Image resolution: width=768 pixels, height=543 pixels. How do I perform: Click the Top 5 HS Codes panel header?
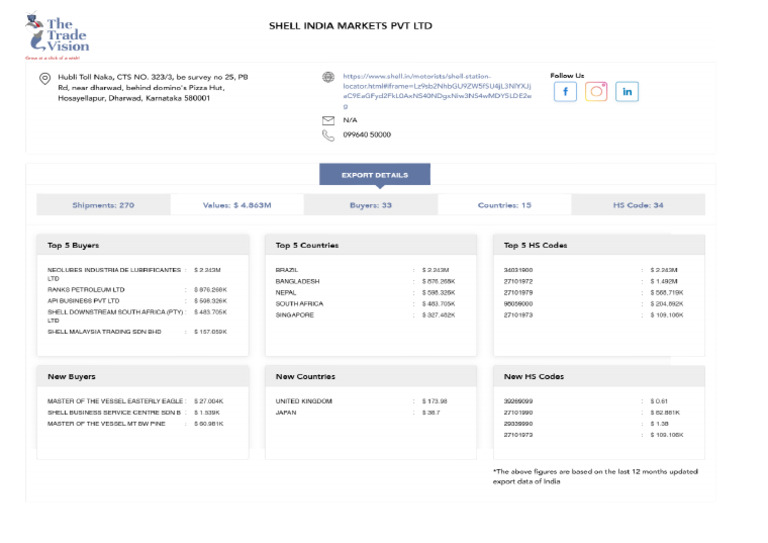point(600,245)
